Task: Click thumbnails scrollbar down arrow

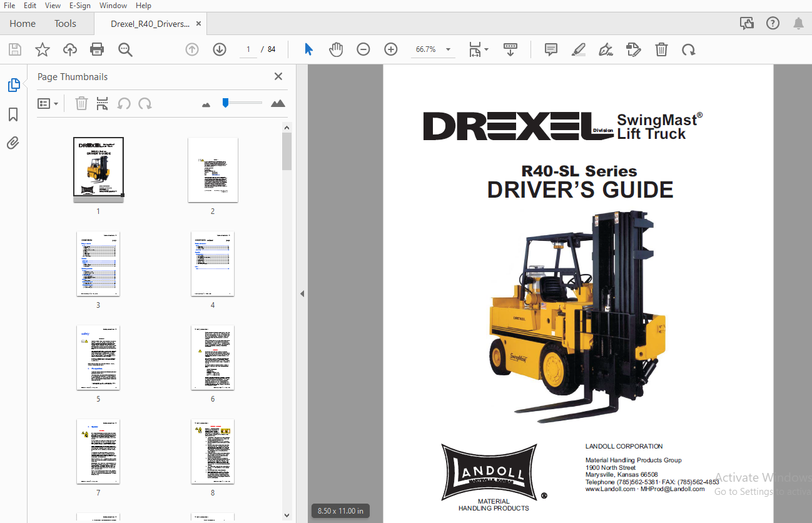Action: click(287, 514)
